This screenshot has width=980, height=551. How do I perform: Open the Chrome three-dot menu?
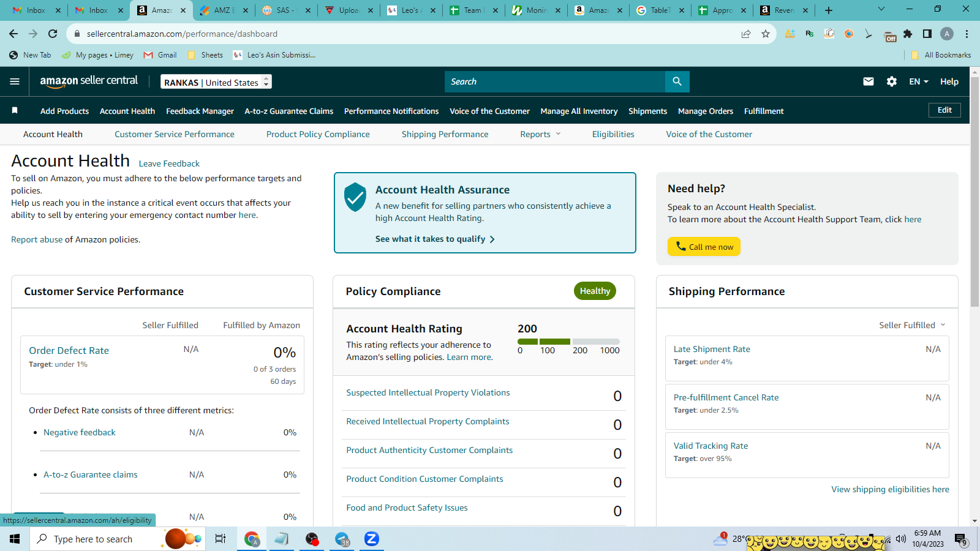(967, 34)
